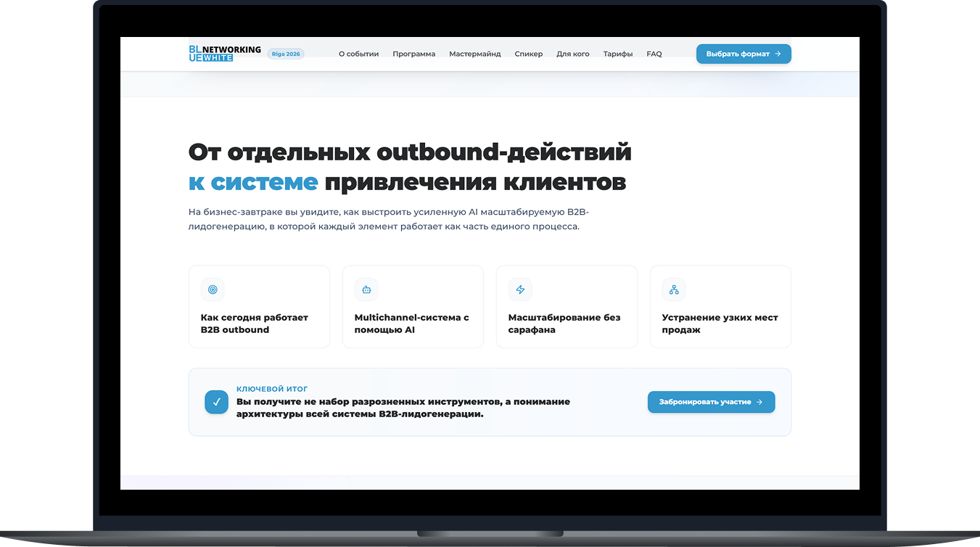Click the 'Riga 2026' badge
This screenshot has height=547, width=980.
coord(286,54)
